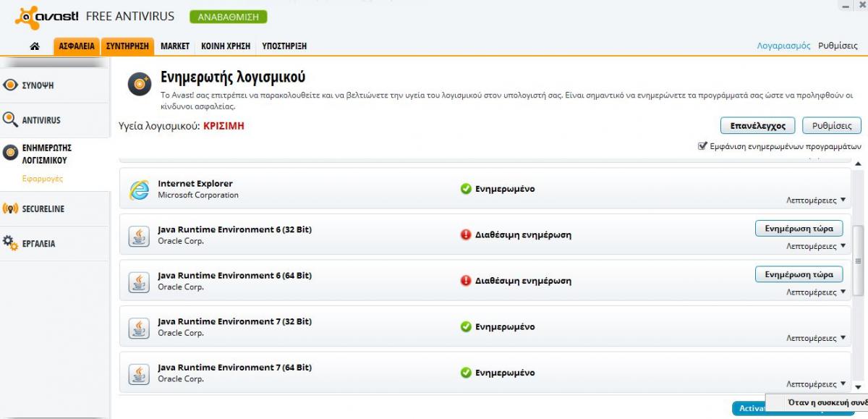Toggle Εμφάνιση ενημερωμένων προγραμμάτων checkbox
Screen dimensions: 868x419
click(x=702, y=145)
